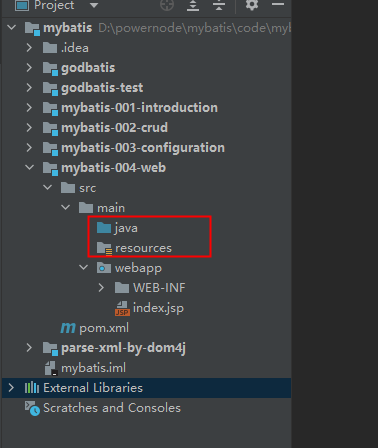Expand the WEB-INF folder

[101, 288]
